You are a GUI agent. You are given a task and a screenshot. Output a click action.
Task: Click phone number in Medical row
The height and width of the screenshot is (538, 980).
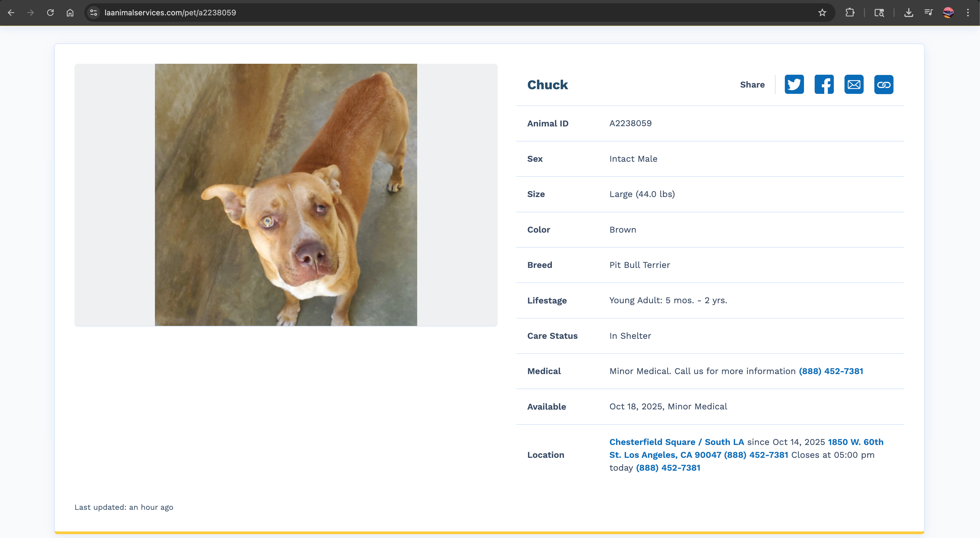(x=831, y=371)
